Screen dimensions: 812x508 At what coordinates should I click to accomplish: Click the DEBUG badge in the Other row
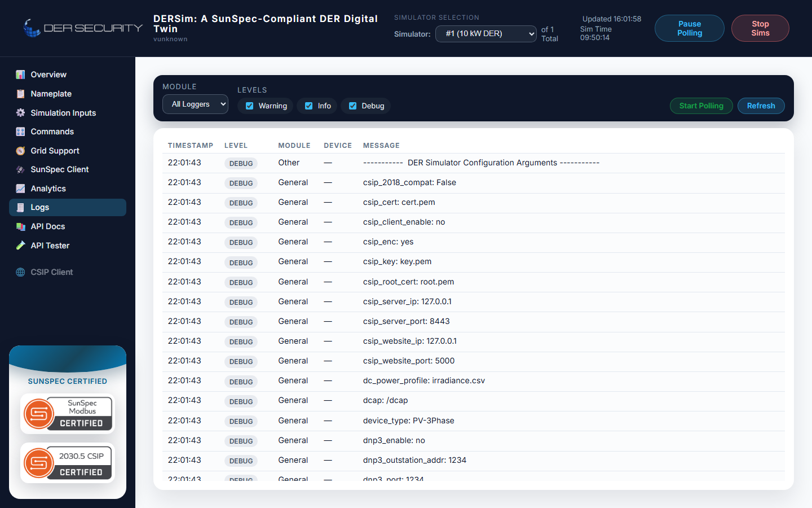(x=241, y=163)
